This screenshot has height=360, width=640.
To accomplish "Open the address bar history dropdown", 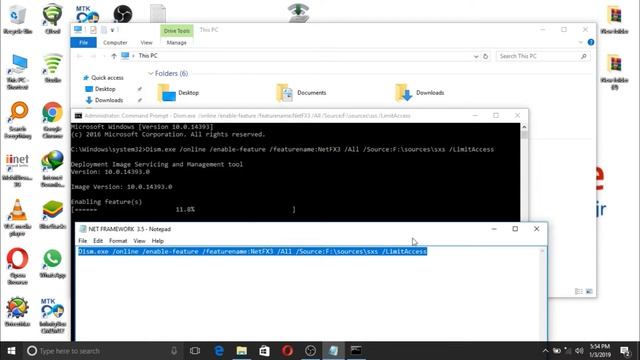I will [x=476, y=56].
